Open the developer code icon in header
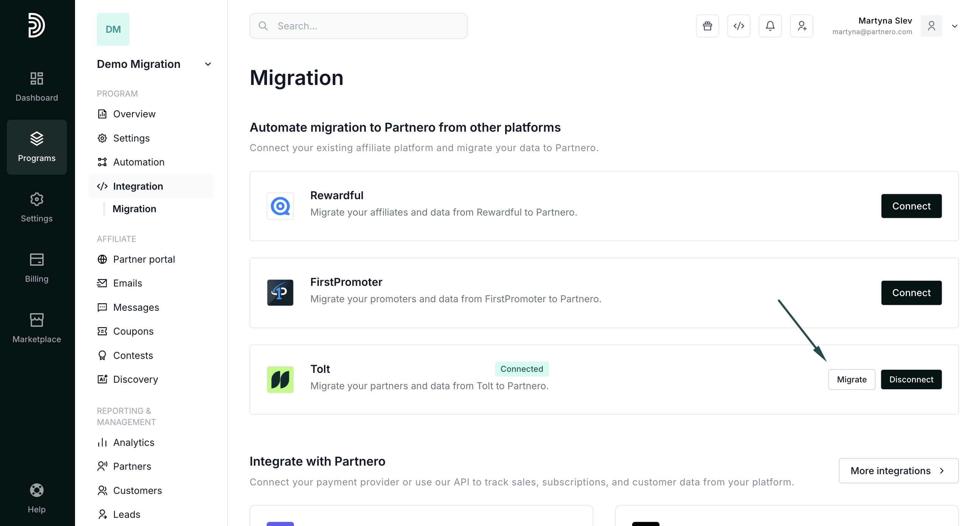 [739, 26]
